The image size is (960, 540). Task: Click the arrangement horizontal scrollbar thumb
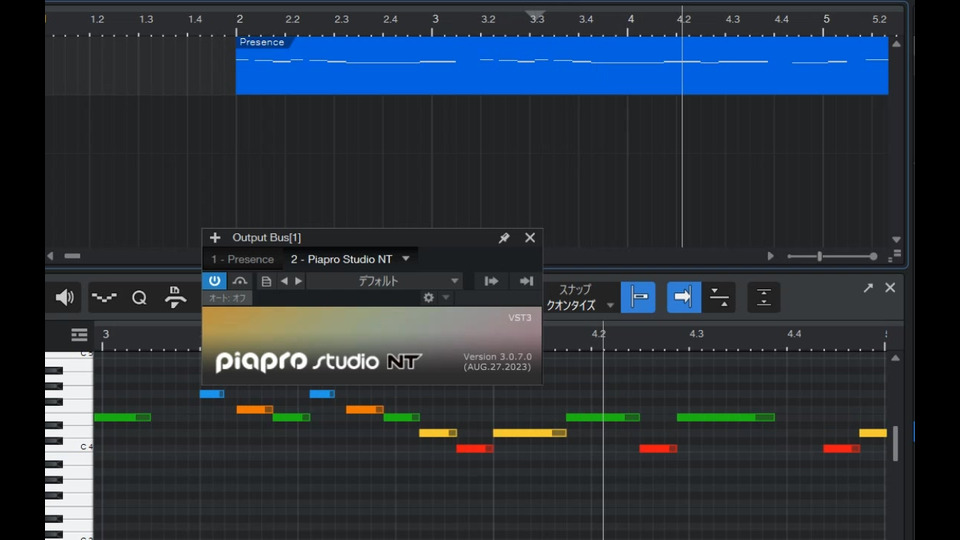(72, 256)
